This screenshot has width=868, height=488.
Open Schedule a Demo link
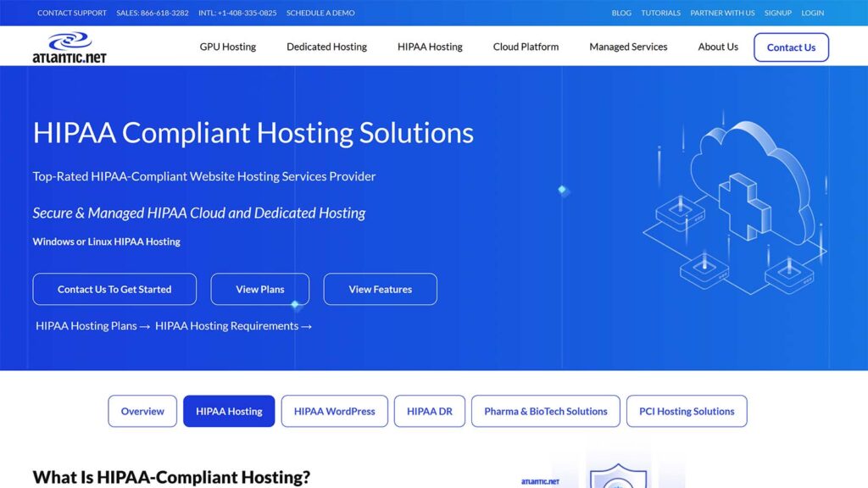pos(320,13)
